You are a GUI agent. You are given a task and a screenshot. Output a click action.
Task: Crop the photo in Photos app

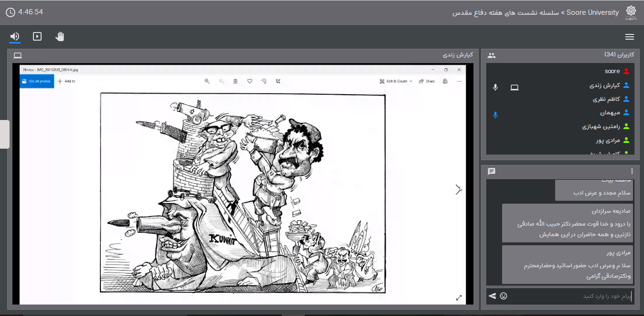278,81
